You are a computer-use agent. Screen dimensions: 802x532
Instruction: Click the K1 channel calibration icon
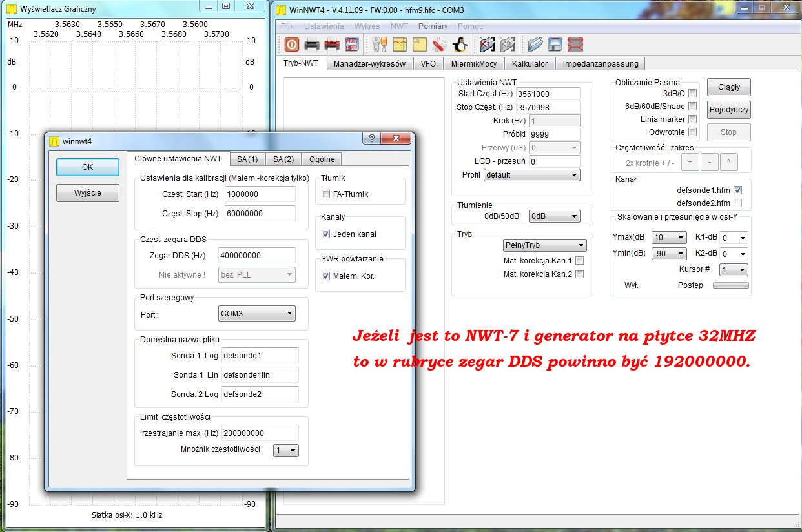click(x=488, y=45)
